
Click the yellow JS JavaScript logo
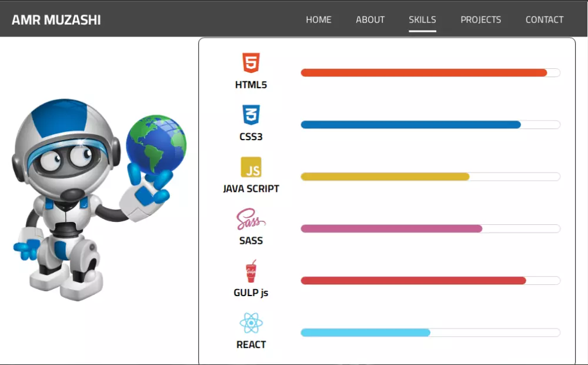(251, 167)
